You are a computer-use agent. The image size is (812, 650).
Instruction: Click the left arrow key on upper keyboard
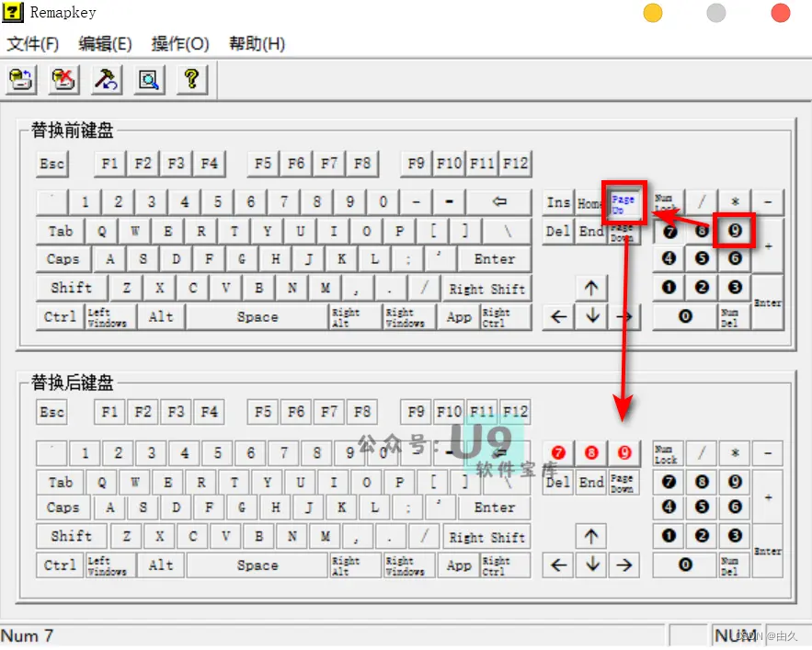(x=558, y=316)
